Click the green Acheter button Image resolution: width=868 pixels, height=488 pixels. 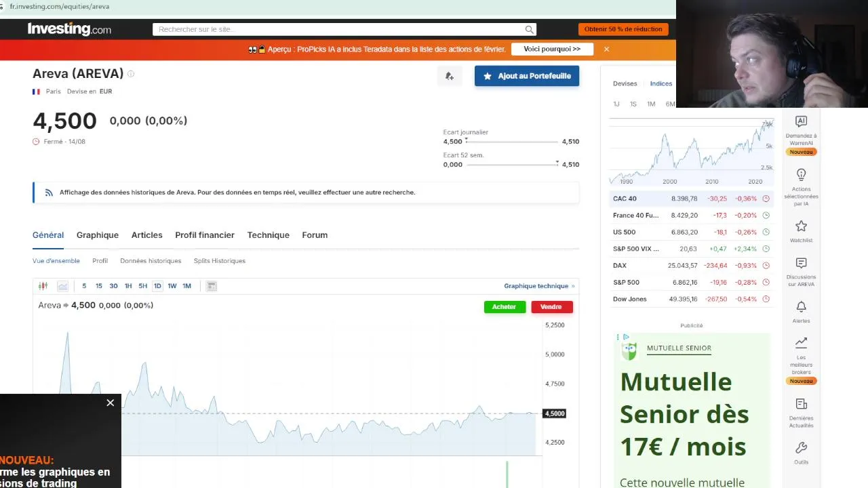[505, 307]
